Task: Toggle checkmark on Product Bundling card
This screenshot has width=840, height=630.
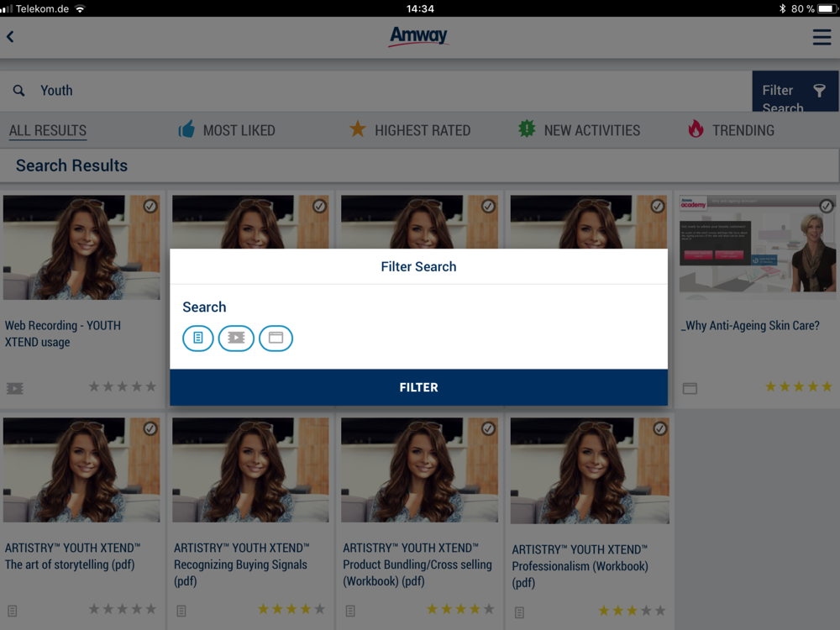Action: click(x=489, y=428)
